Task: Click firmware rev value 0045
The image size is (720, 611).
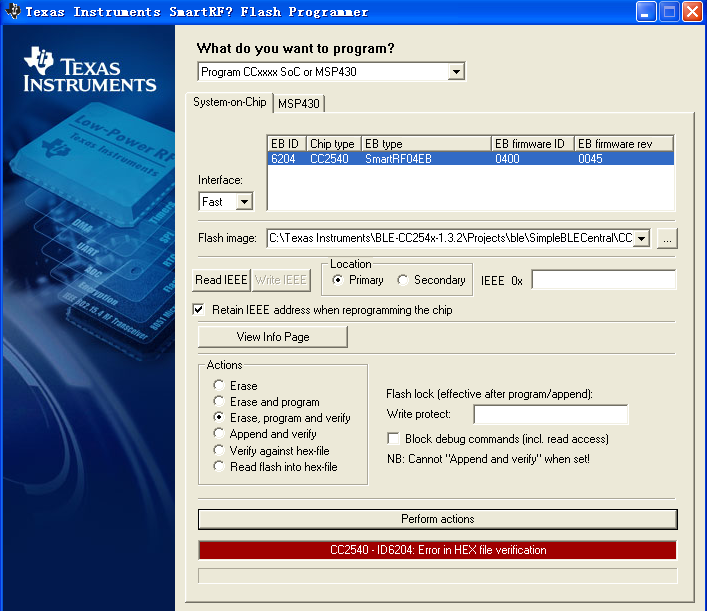Action: [x=590, y=159]
